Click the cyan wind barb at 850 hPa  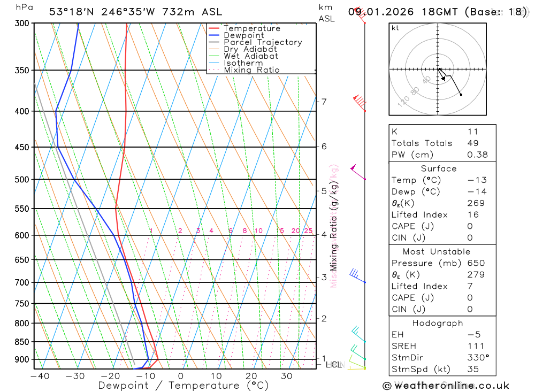(x=358, y=334)
